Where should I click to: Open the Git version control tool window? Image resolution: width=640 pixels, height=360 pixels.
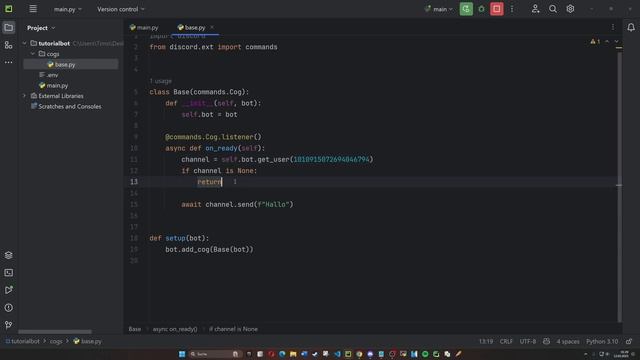coord(9,325)
